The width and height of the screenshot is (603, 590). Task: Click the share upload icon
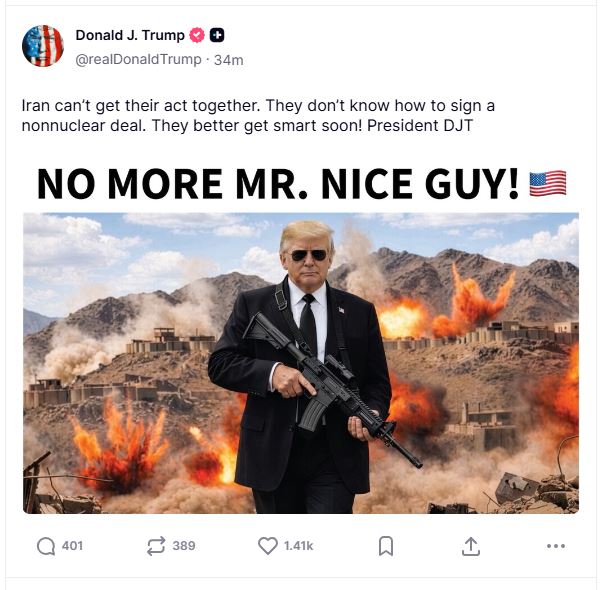pos(471,546)
